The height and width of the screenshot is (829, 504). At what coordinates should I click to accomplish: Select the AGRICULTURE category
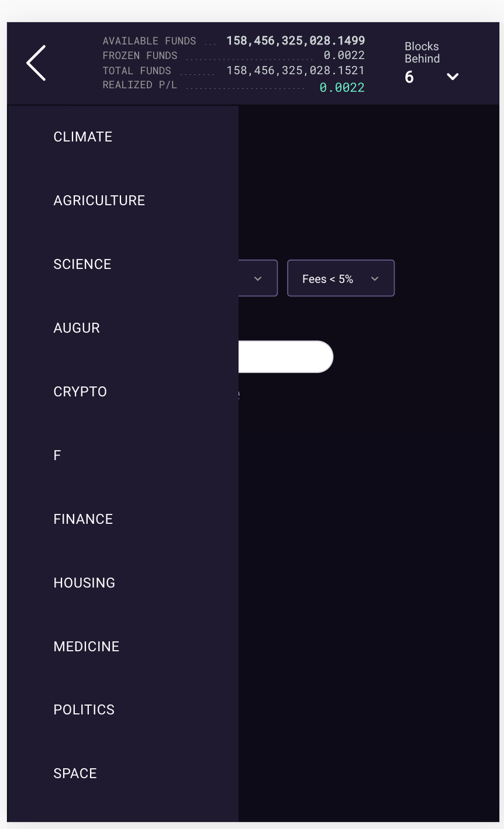click(x=99, y=201)
